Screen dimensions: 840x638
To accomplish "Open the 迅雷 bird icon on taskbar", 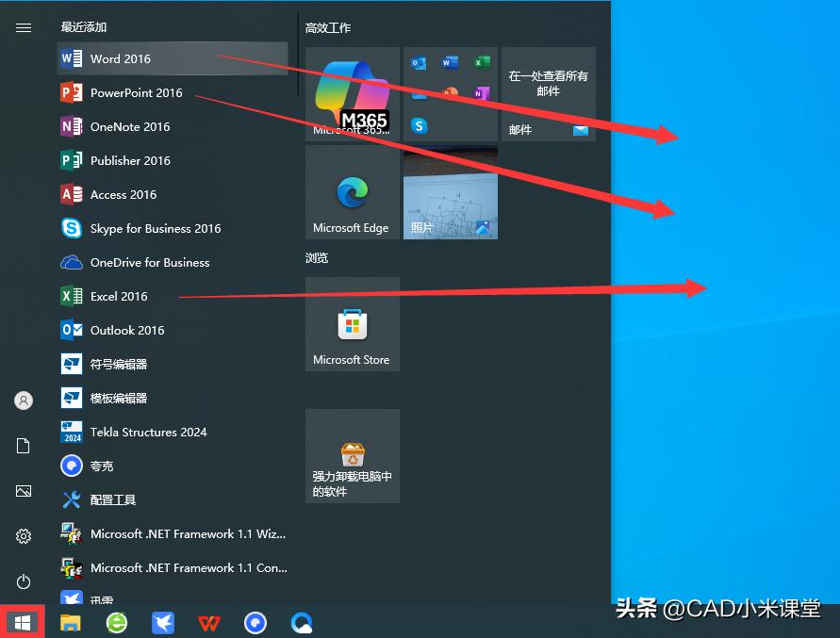I will tap(163, 623).
